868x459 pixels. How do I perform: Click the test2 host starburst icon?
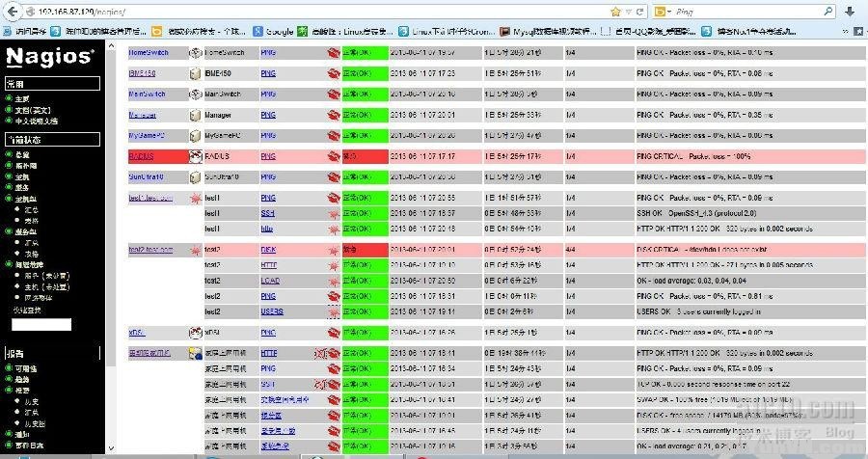195,251
